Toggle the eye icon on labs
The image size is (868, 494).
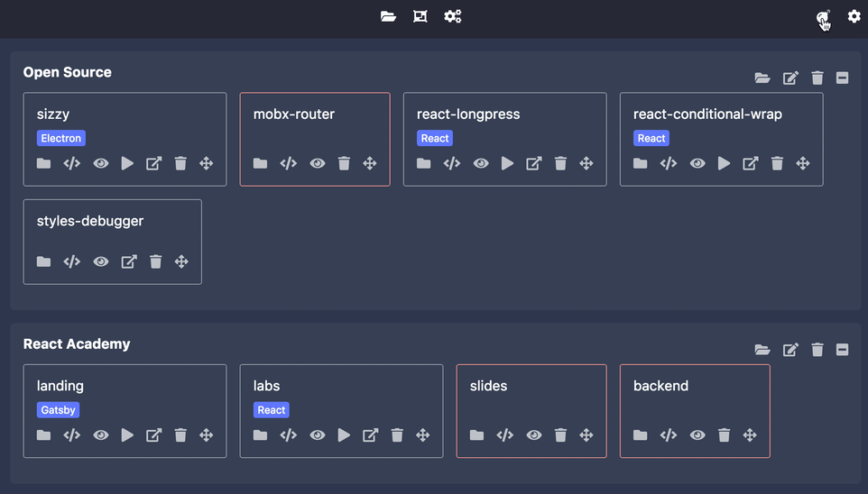(318, 435)
